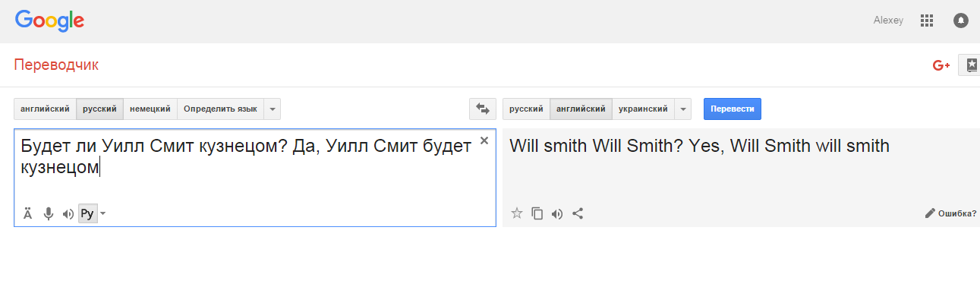Swap source and target languages
This screenshot has height=284, width=980.
482,109
